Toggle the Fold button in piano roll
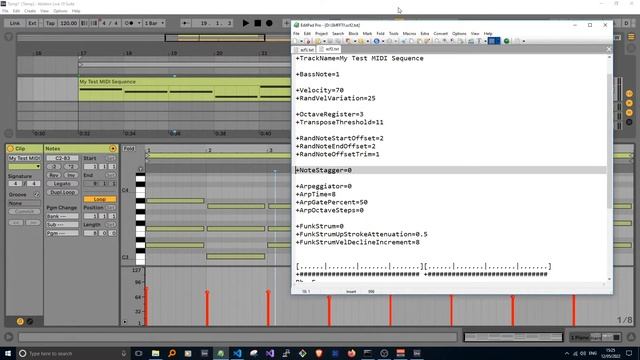The height and width of the screenshot is (360, 640). pyautogui.click(x=129, y=149)
